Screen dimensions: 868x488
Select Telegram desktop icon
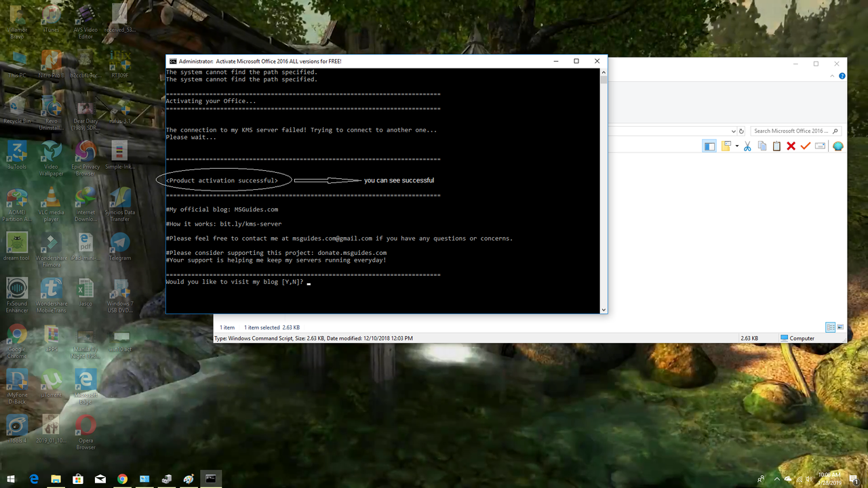tap(120, 247)
